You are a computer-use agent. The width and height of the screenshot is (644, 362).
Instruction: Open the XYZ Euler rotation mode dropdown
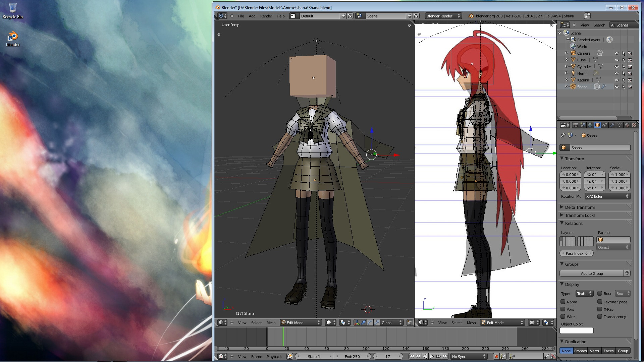(x=607, y=196)
